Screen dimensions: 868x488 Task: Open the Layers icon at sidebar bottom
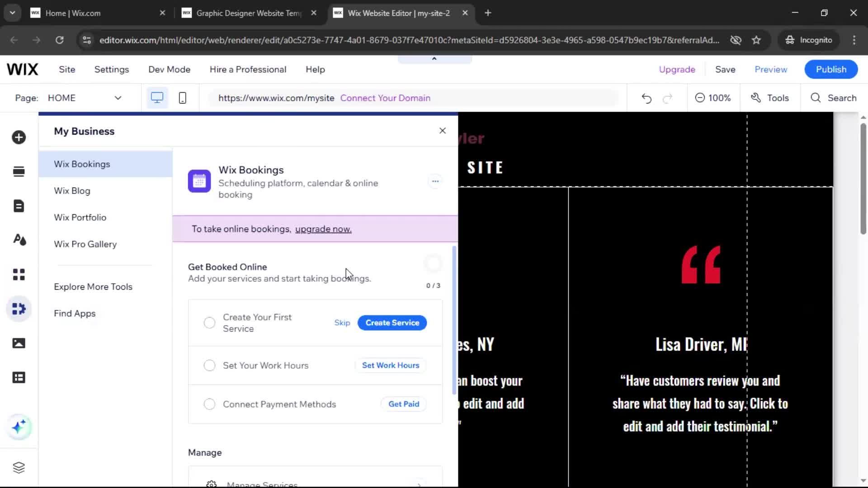point(19,468)
